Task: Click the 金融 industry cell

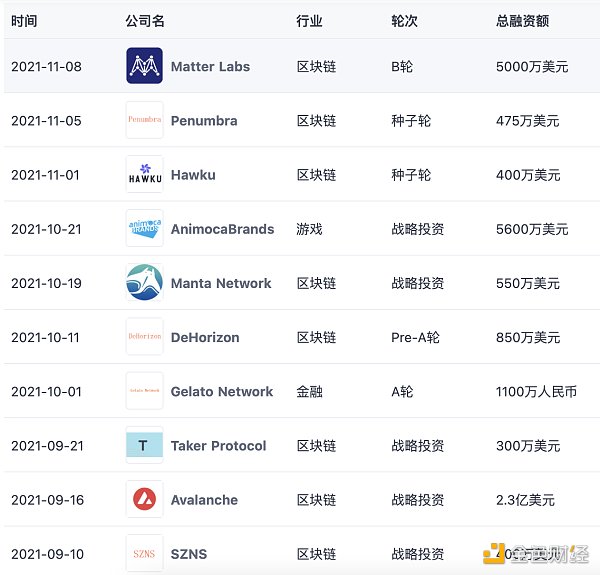Action: coord(309,391)
